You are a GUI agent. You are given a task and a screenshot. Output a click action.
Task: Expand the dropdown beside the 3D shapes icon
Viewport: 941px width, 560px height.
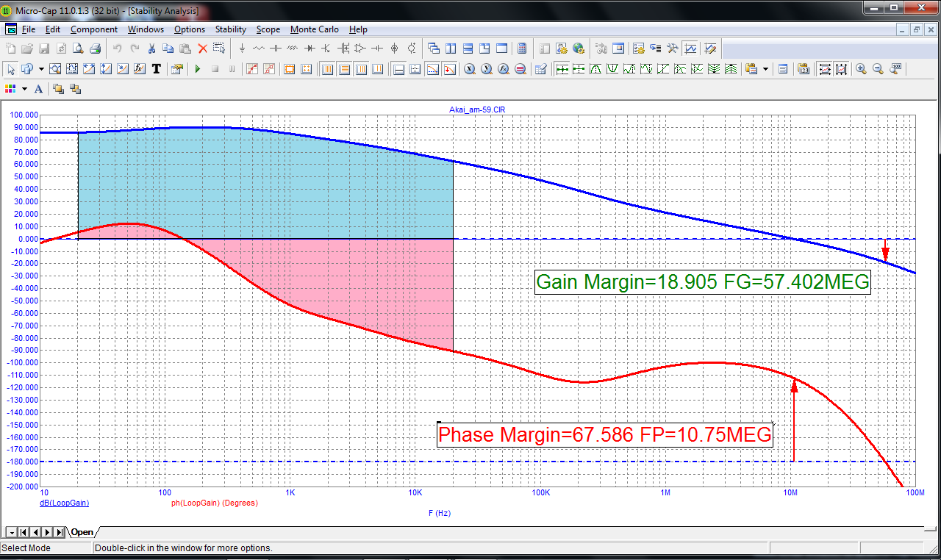click(41, 69)
